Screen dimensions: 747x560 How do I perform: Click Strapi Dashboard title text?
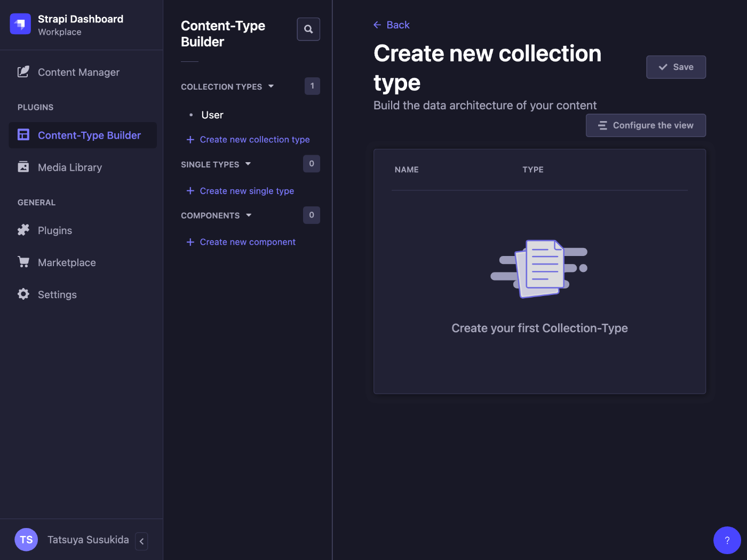[x=81, y=19]
